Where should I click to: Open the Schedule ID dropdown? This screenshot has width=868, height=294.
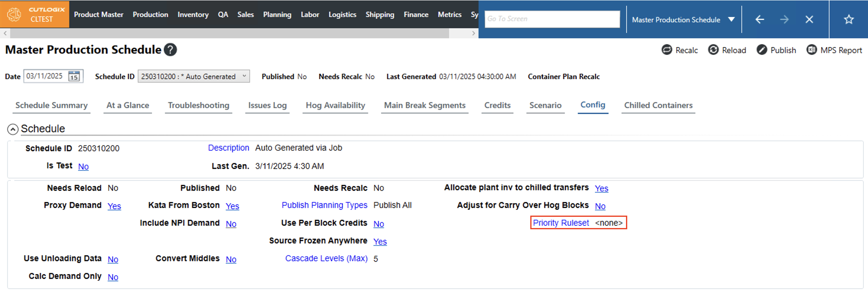click(194, 76)
